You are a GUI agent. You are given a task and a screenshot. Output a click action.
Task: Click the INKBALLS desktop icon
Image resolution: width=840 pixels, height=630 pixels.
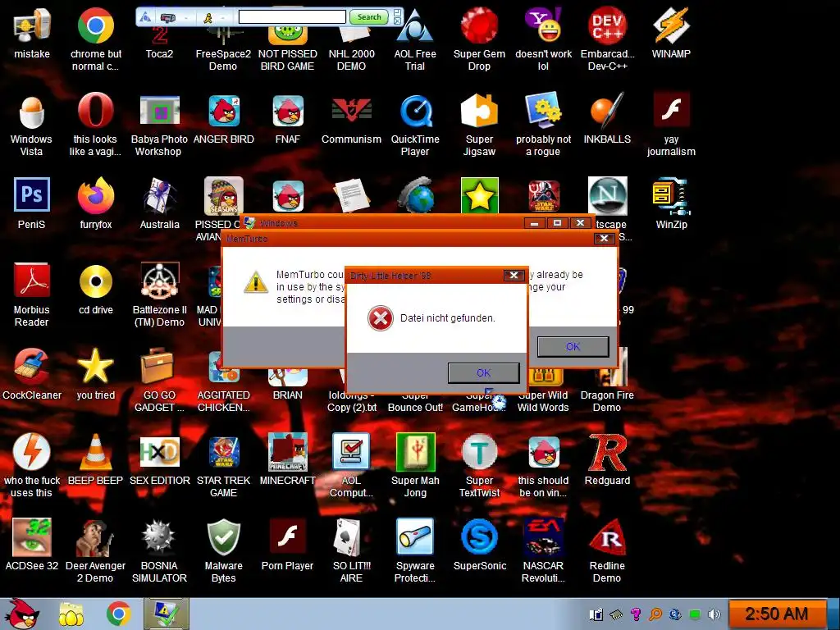click(607, 118)
